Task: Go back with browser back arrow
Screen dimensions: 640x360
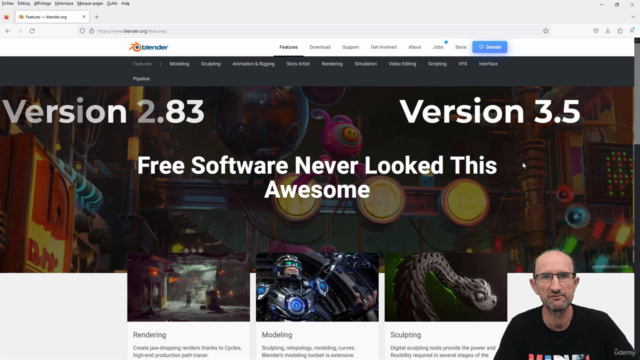Action: [8, 31]
